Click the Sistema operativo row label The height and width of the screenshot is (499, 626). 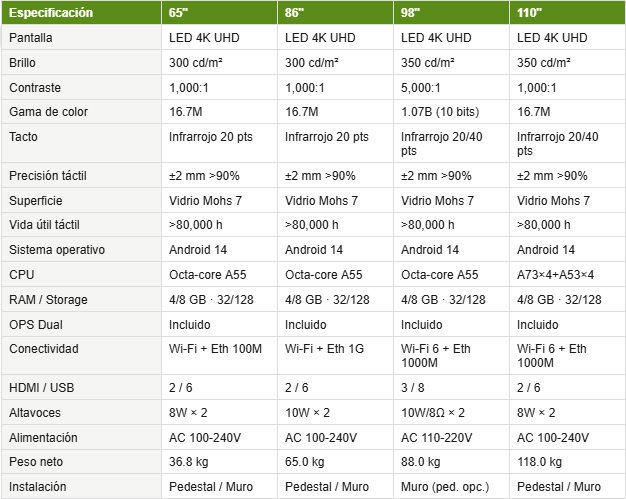81,250
